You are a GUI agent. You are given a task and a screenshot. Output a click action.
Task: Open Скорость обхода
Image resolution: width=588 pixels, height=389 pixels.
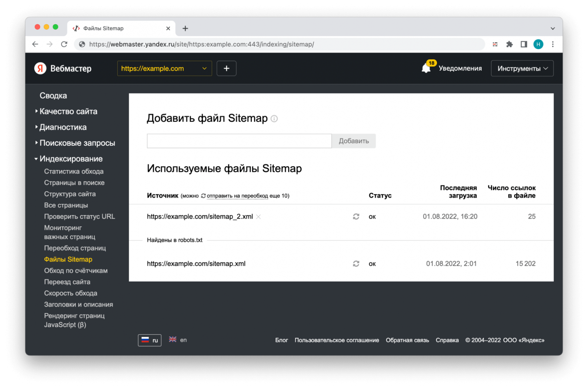click(71, 293)
